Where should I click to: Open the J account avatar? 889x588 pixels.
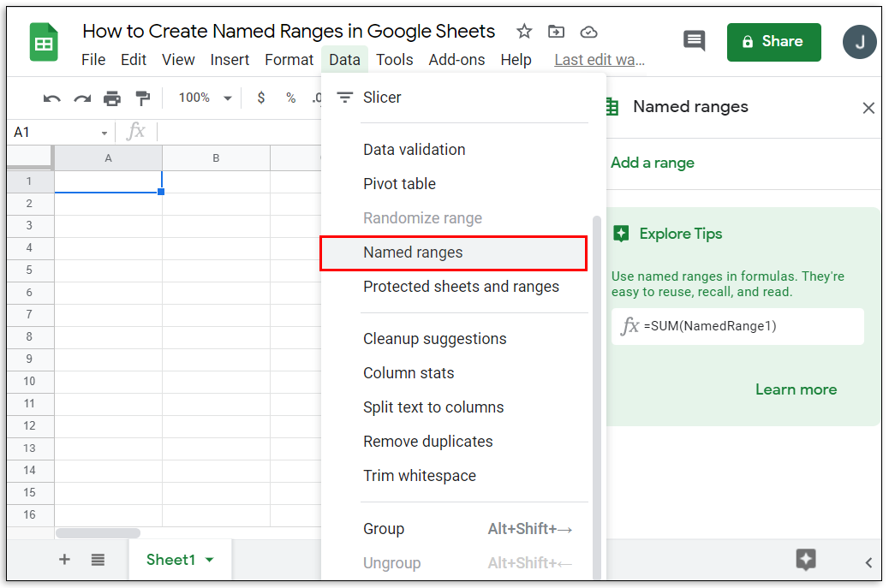[859, 42]
